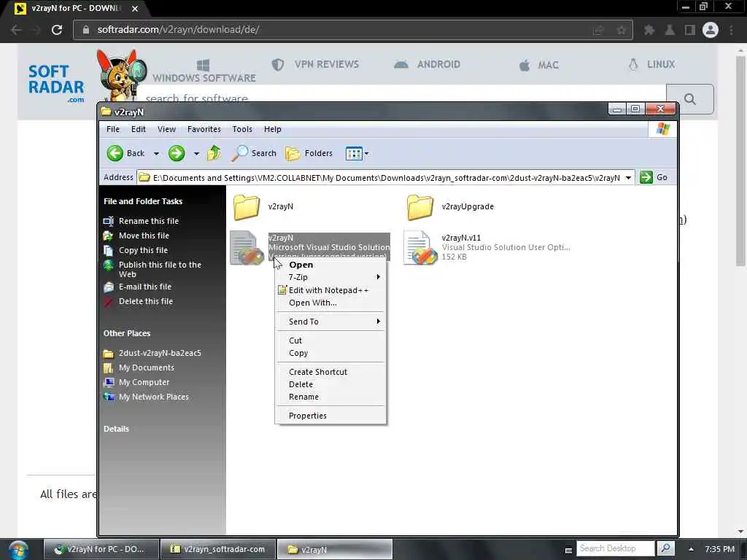The height and width of the screenshot is (560, 747).
Task: Bookmark page with star icon
Action: (622, 30)
